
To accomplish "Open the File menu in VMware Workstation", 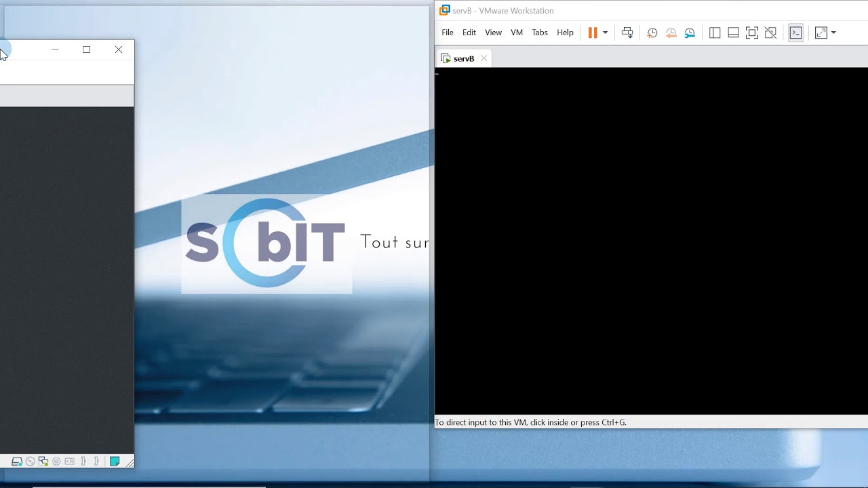I will click(448, 33).
